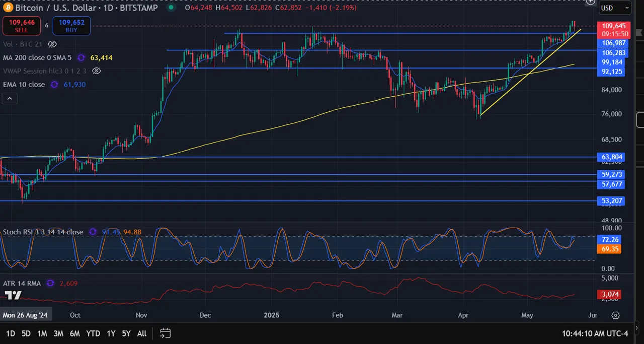This screenshot has width=644, height=344.
Task: Show the hidden VWAP Session indicator
Action: click(97, 71)
